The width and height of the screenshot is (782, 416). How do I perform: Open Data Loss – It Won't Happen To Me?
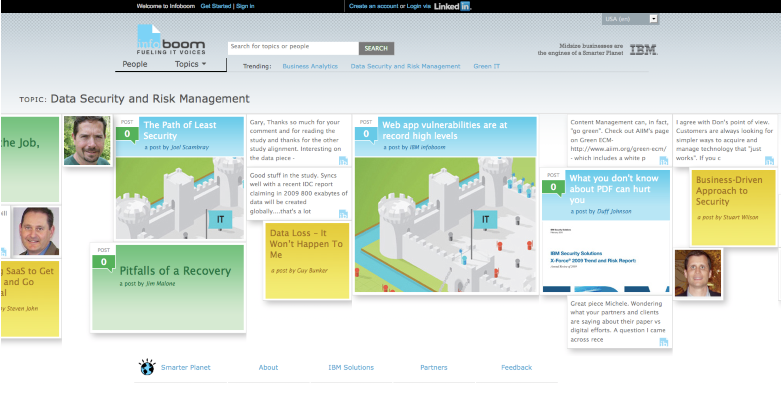click(x=306, y=244)
